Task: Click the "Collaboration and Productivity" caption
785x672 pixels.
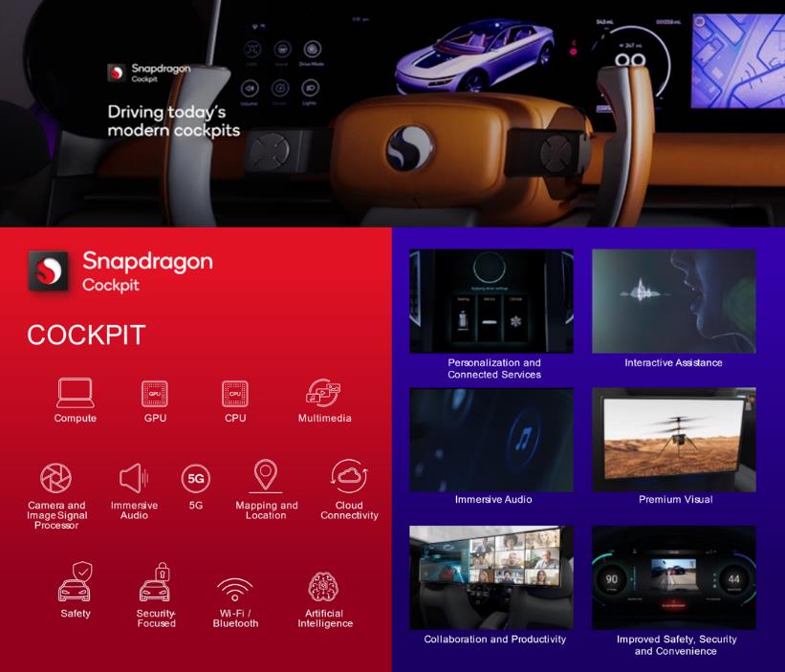Action: click(494, 639)
